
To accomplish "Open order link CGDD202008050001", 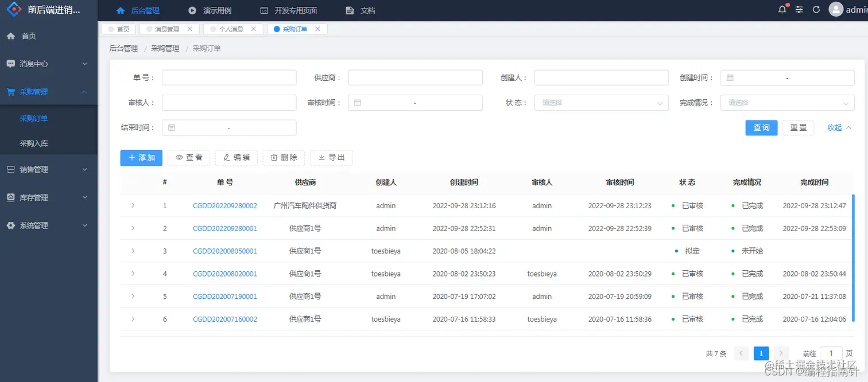I will click(225, 251).
